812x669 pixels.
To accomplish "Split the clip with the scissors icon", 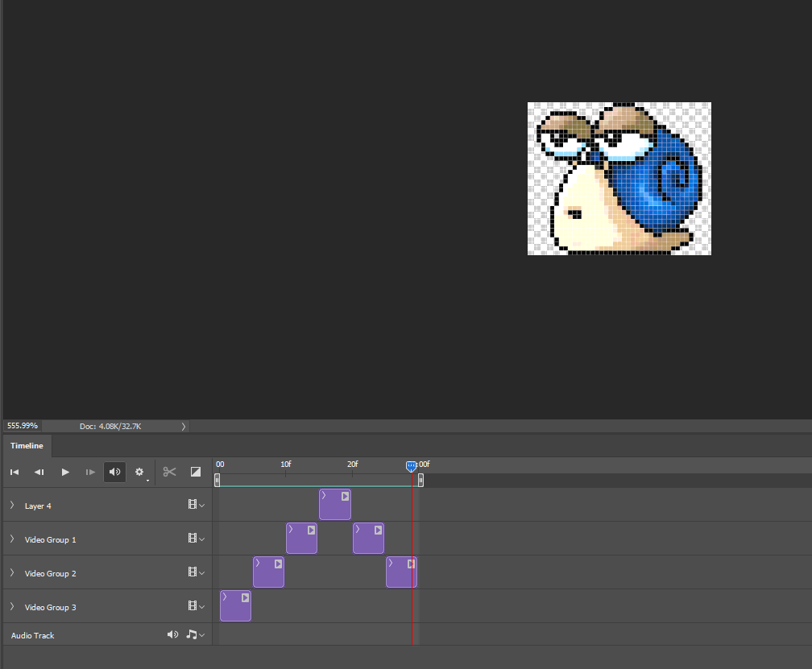I will pos(169,472).
